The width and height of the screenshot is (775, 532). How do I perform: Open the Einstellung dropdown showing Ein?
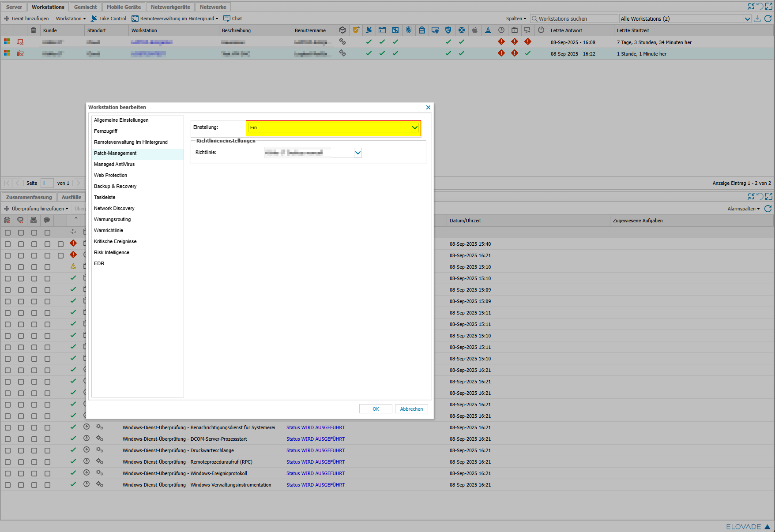pos(333,128)
